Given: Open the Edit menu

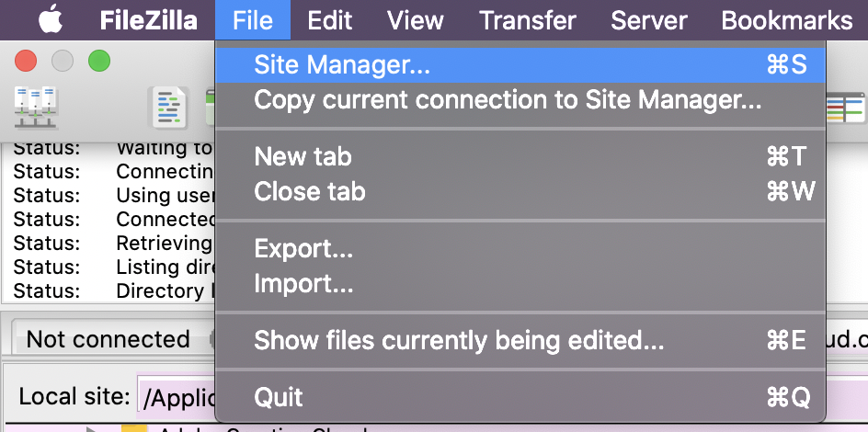Looking at the screenshot, I should point(330,20).
